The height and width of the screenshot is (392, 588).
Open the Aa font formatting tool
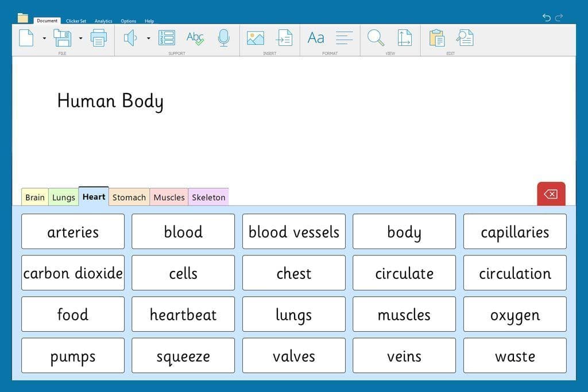(316, 38)
